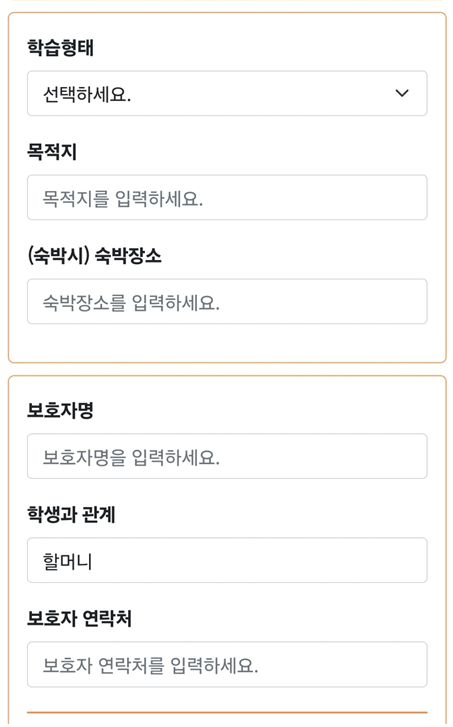
Task: Click the 보호자명 field label
Action: [x=60, y=410]
